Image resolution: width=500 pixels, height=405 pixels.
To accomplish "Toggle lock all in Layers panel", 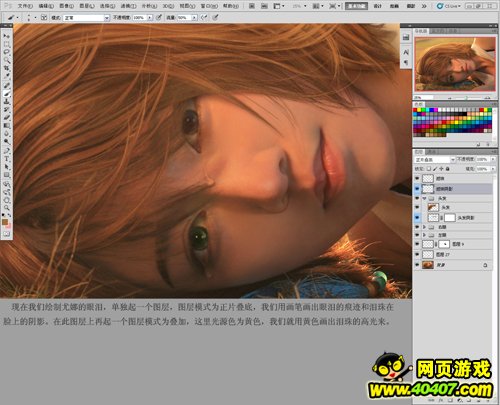I will click(x=448, y=169).
